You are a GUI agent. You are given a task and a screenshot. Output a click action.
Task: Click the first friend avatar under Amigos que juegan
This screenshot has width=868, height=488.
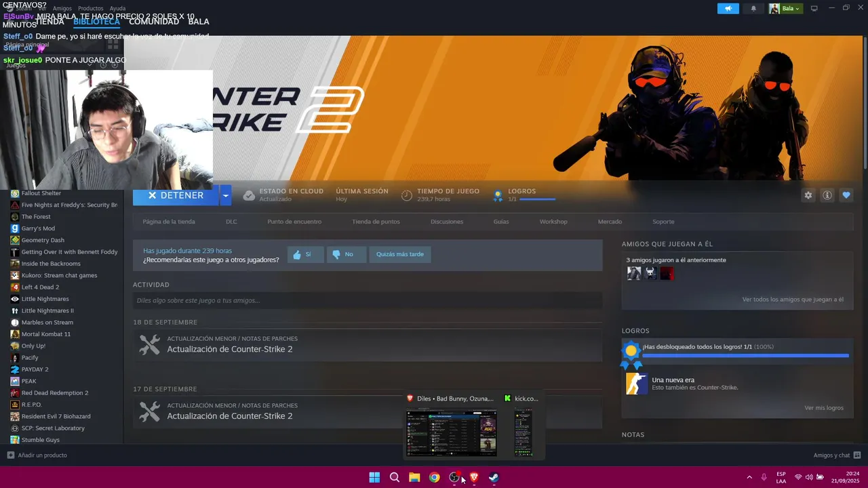pos(634,273)
